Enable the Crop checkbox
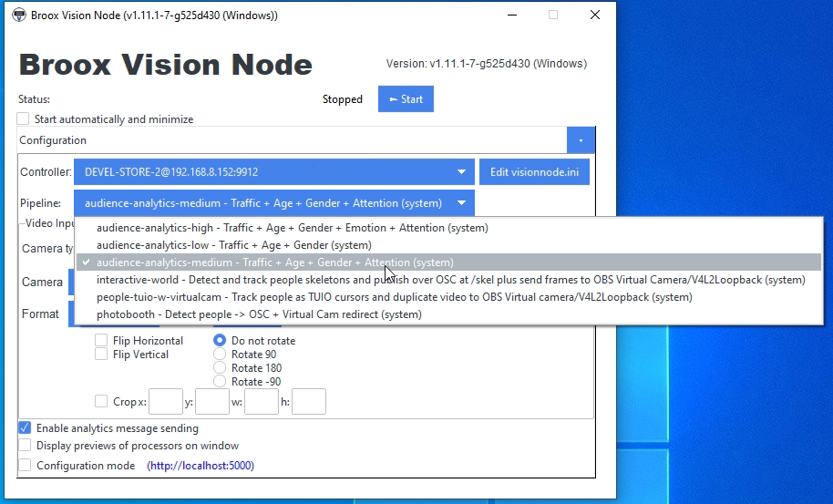 pos(101,401)
